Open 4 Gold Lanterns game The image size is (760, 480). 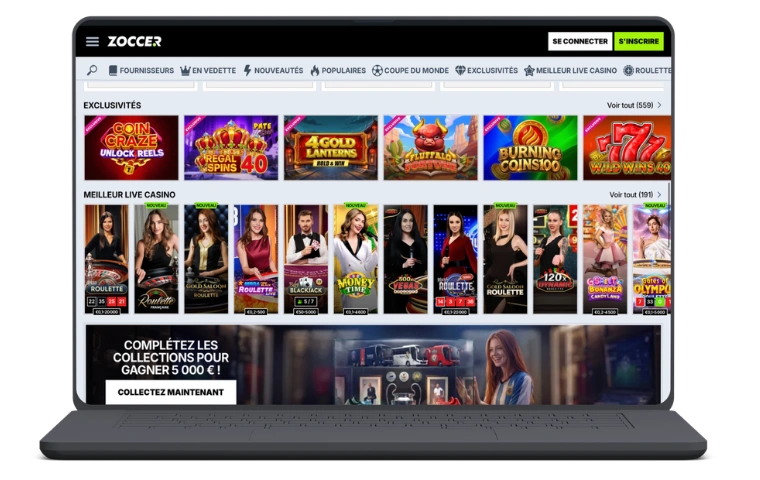coord(331,147)
